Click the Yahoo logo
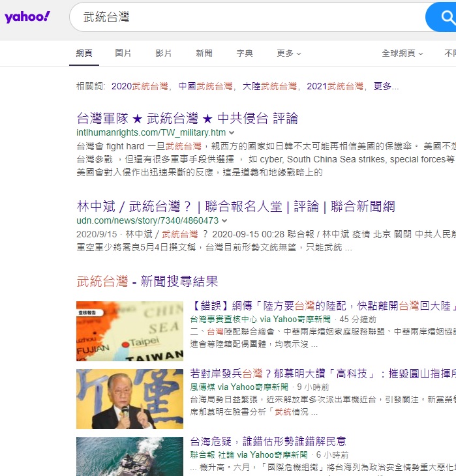The height and width of the screenshot is (476, 456). (27, 17)
